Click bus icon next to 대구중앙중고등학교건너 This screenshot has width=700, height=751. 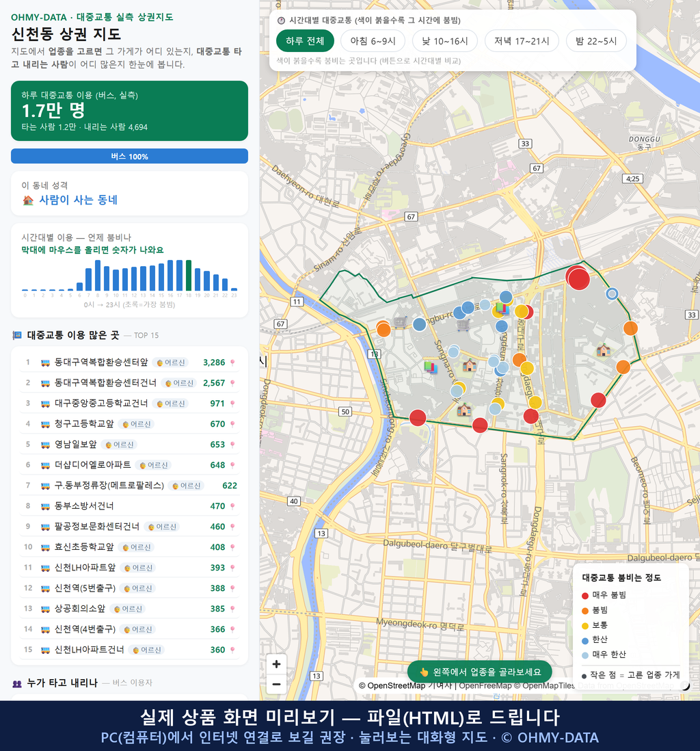pyautogui.click(x=46, y=404)
